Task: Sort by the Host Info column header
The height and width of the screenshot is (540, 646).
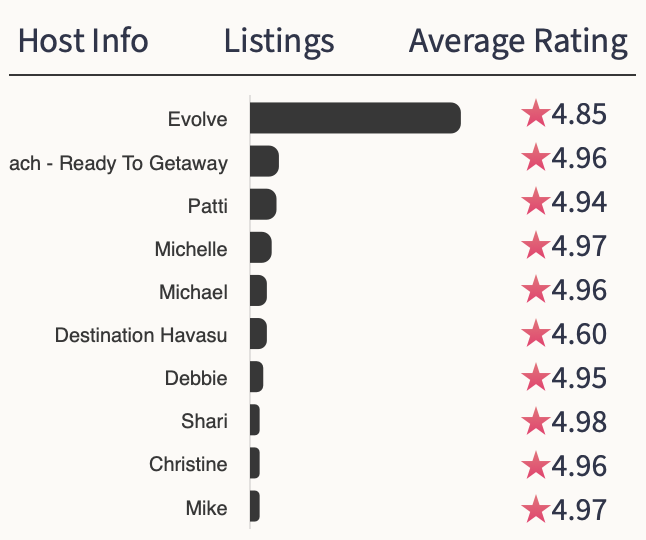Action: coord(83,42)
